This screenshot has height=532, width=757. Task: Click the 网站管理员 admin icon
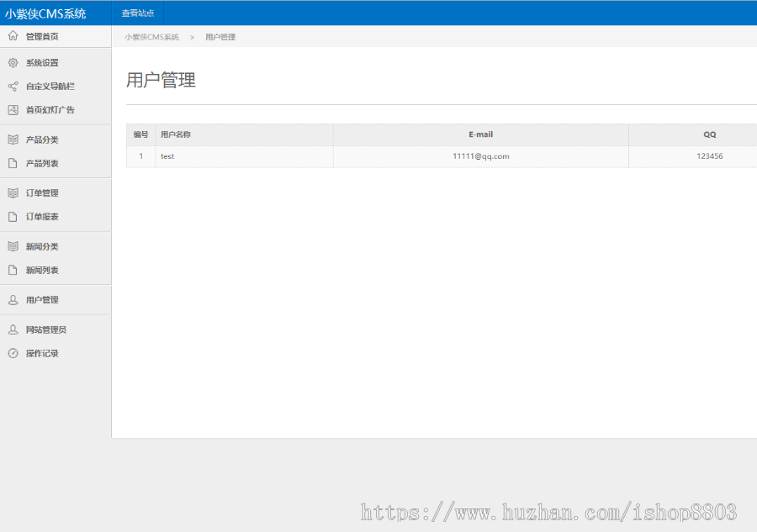coord(13,329)
